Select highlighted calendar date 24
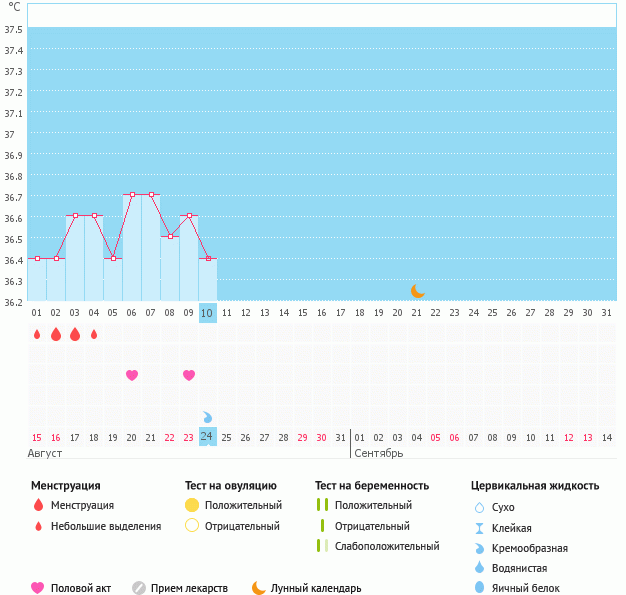 point(207,437)
